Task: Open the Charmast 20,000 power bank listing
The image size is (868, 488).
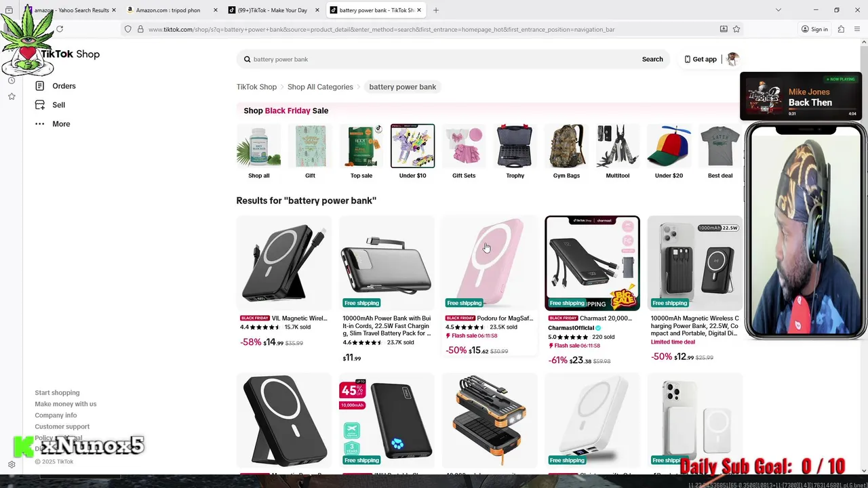Action: (592, 290)
